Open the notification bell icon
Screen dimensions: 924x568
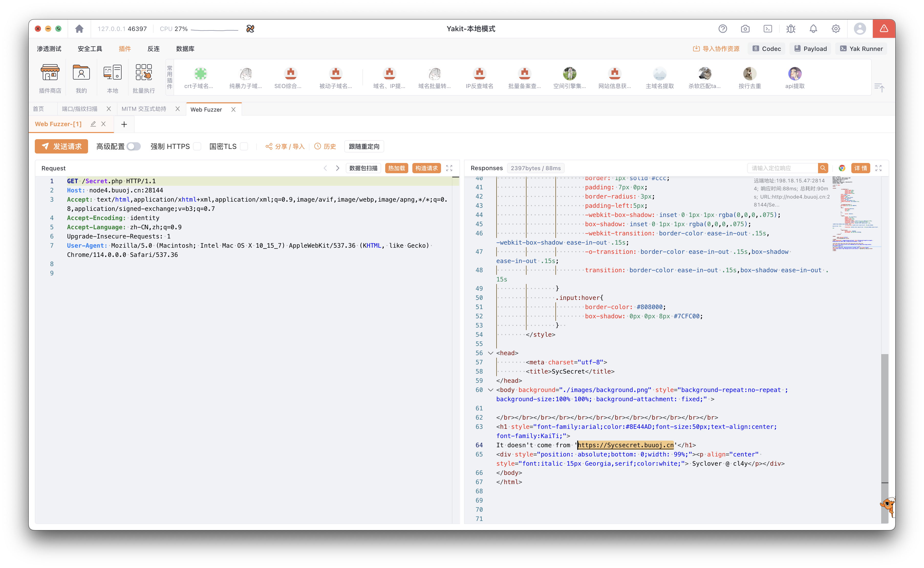[813, 29]
